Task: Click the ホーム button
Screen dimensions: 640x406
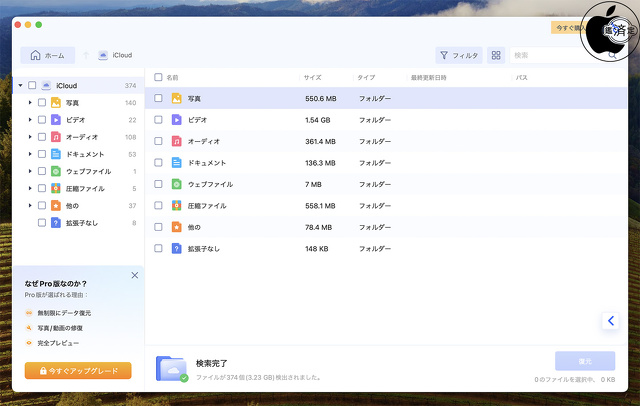Action: pos(48,55)
